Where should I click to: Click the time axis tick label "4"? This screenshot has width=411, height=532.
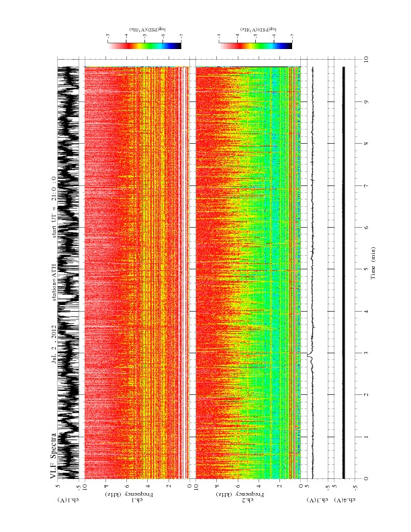(366, 311)
